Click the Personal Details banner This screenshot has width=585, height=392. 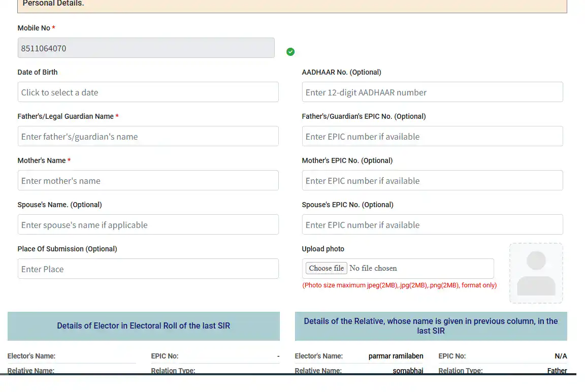coord(292,4)
